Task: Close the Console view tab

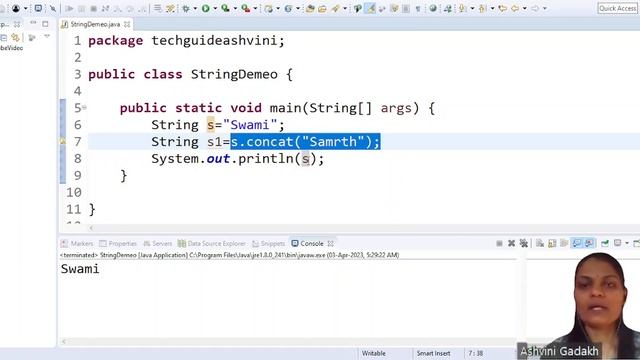Action: click(331, 244)
